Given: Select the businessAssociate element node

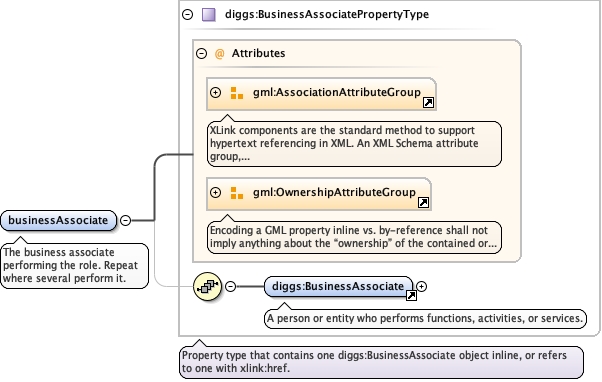Looking at the screenshot, I should pyautogui.click(x=58, y=220).
